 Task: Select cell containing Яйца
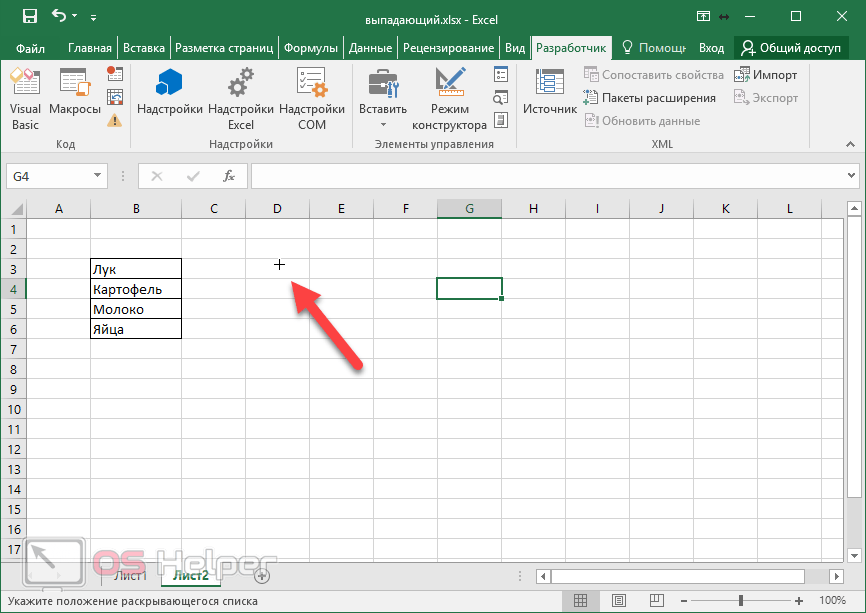pyautogui.click(x=136, y=329)
